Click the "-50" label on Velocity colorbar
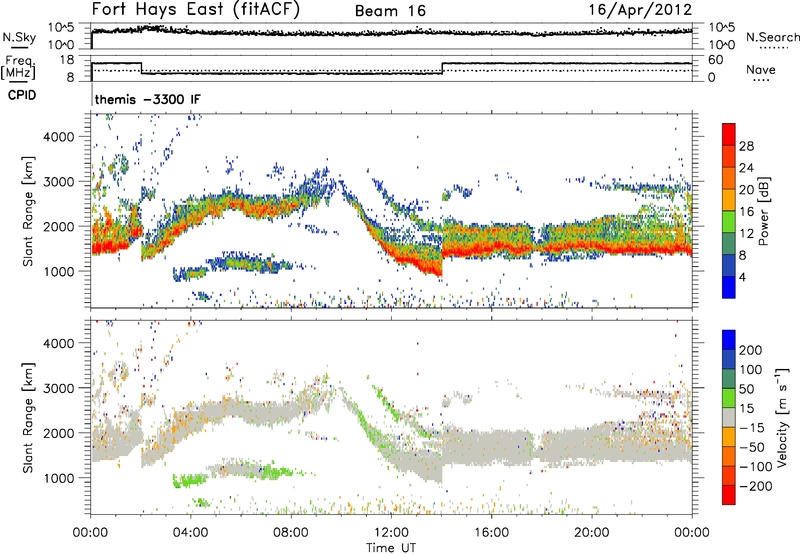 coord(751,447)
